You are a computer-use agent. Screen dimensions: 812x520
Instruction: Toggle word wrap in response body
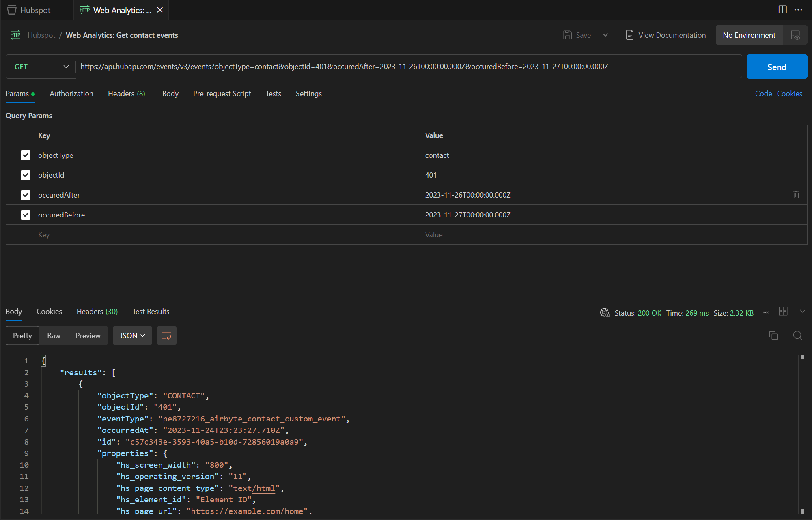tap(166, 335)
